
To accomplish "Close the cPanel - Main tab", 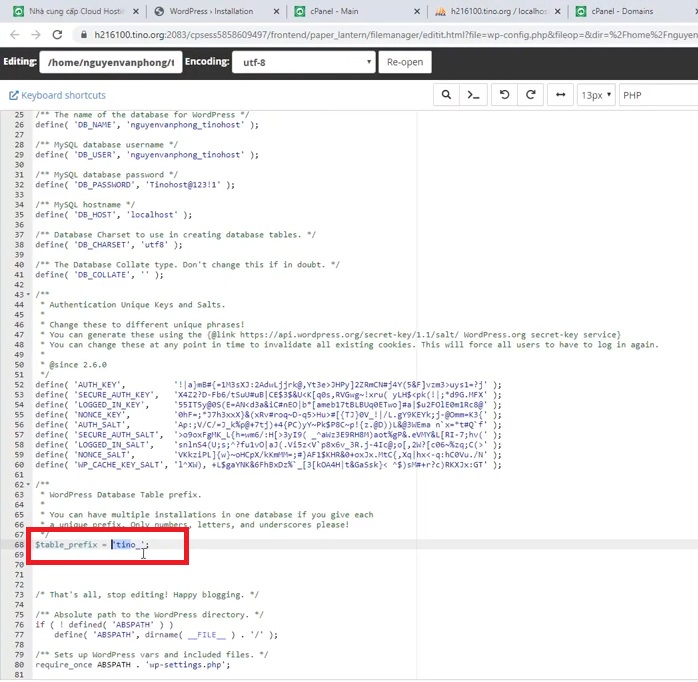I will click(417, 12).
